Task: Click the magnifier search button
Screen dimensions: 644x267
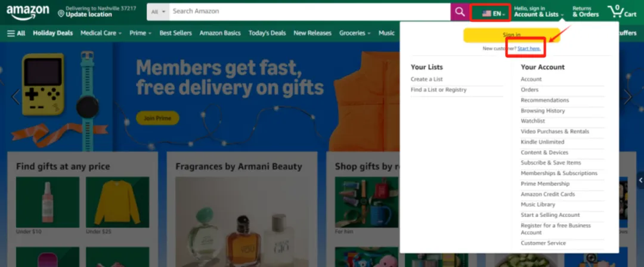Action: click(460, 11)
